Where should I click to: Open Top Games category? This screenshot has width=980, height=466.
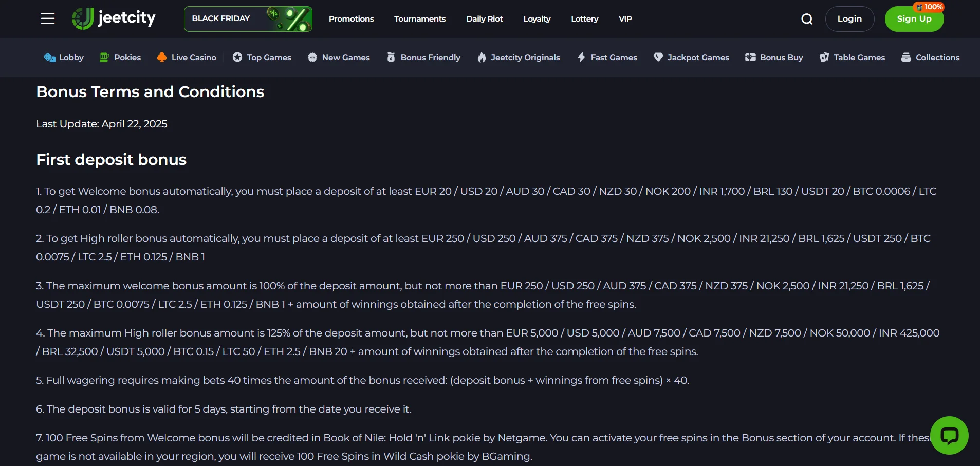pos(262,58)
